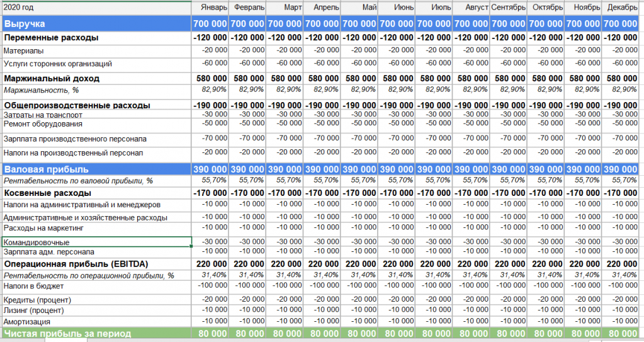
Task: Select the Услуги сторонних организаций label
Action: pos(58,64)
